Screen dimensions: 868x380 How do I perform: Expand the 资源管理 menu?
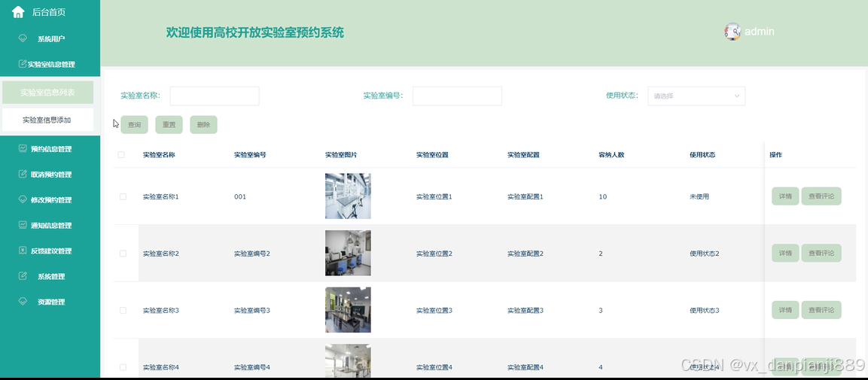point(50,302)
